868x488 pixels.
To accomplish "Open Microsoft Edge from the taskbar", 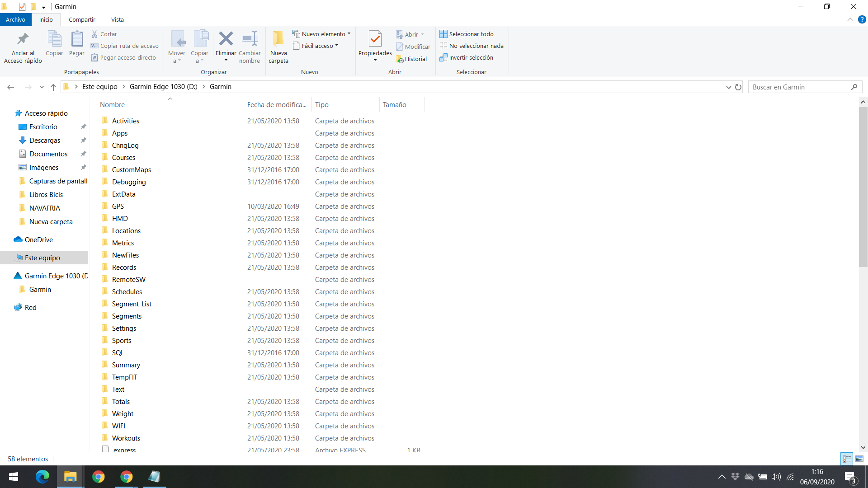I will tap(42, 477).
